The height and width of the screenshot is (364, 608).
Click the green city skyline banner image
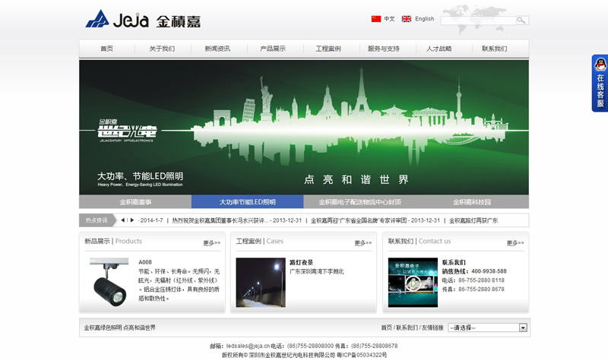pyautogui.click(x=304, y=127)
